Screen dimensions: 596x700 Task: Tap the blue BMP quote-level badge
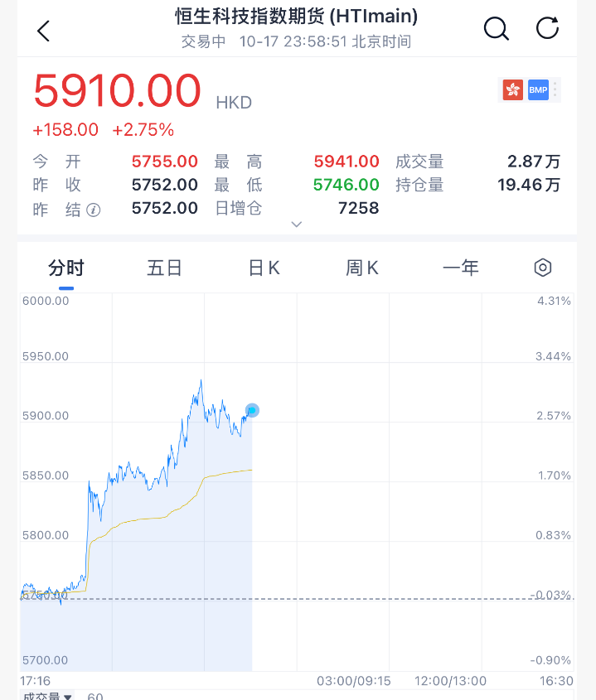pyautogui.click(x=538, y=89)
